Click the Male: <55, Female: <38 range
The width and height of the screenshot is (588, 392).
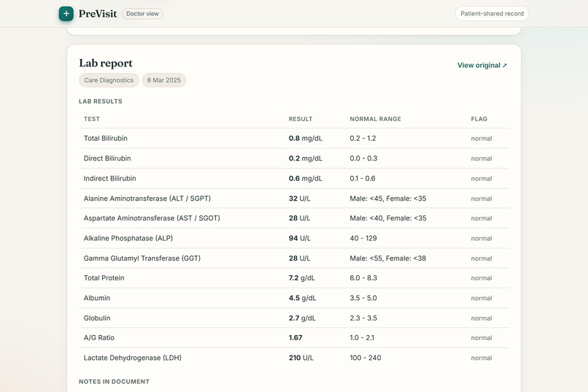pyautogui.click(x=388, y=258)
